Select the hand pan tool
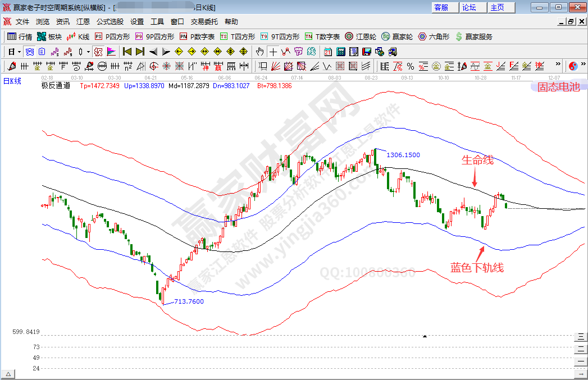 click(x=259, y=52)
